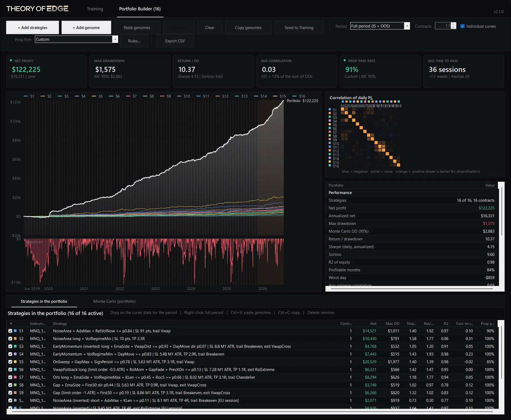Click the Instrum... column header
The width and height of the screenshot is (511, 420).
[x=38, y=324]
